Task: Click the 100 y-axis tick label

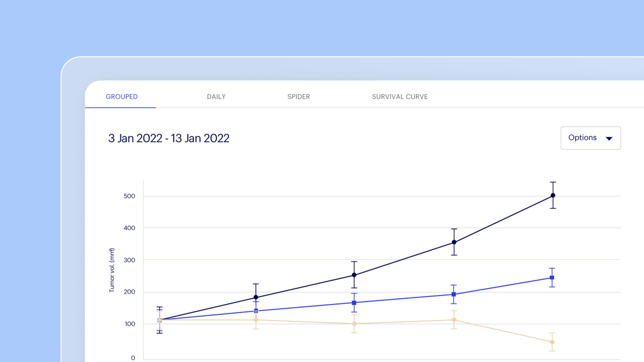Action: 130,324
